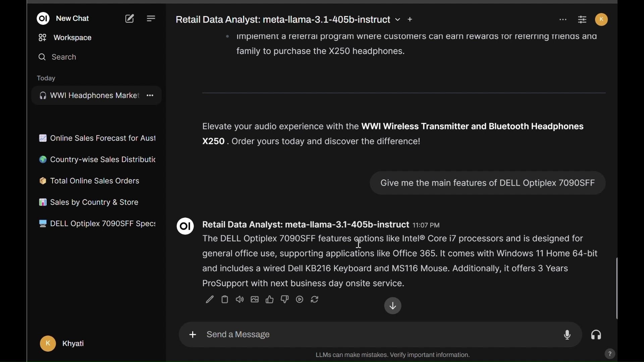Toggle the sidebar with lines icon
The width and height of the screenshot is (644, 362).
[x=151, y=19]
